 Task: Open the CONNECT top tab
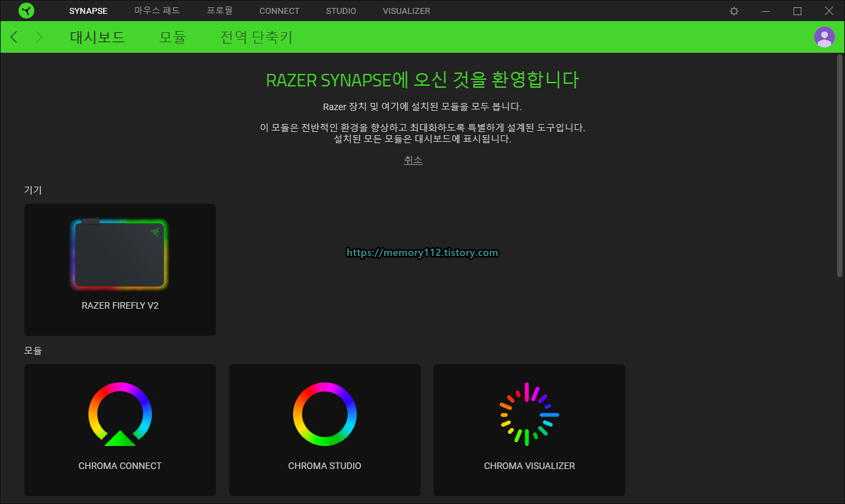point(279,11)
